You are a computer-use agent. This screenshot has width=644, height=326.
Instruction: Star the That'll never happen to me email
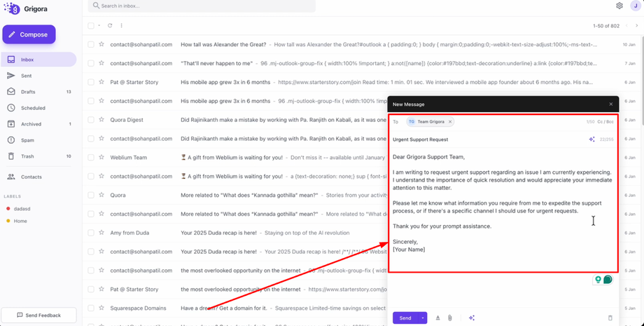101,63
